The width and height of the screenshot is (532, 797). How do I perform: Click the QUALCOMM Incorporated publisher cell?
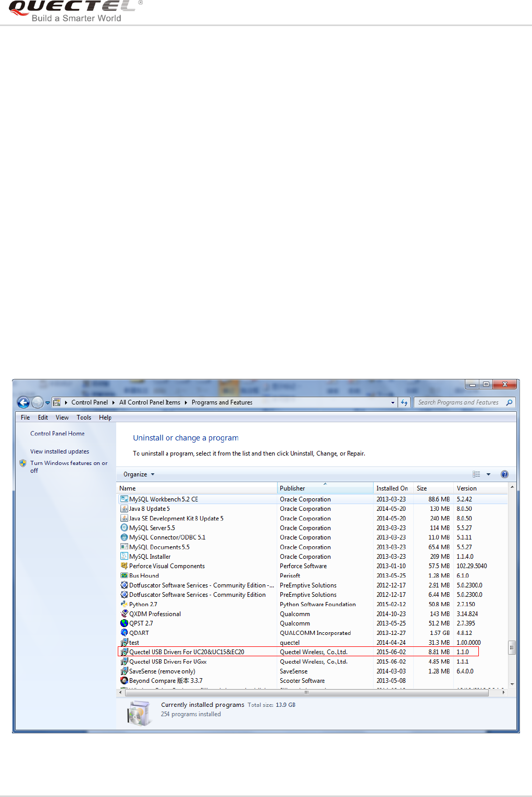point(315,633)
